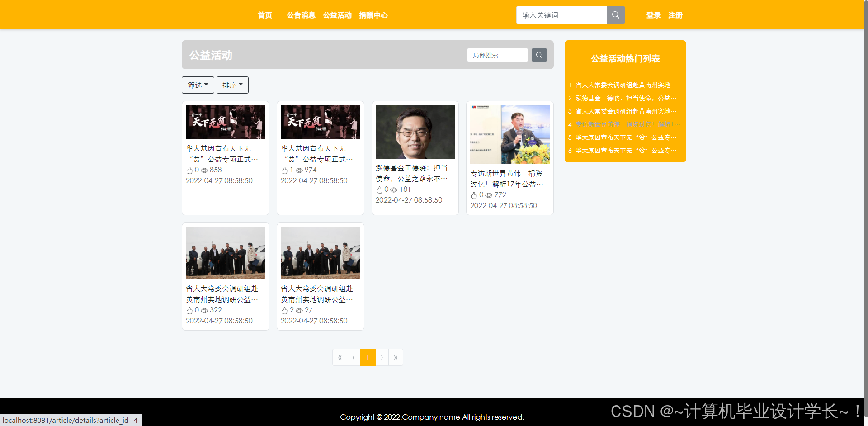
Task: Click the top navbar search magnifier button
Action: pyautogui.click(x=615, y=15)
